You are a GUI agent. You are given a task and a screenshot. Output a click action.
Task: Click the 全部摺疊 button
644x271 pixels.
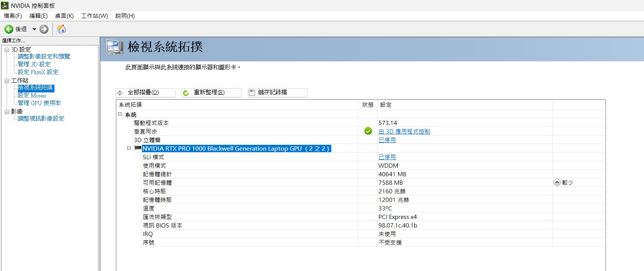click(x=145, y=93)
